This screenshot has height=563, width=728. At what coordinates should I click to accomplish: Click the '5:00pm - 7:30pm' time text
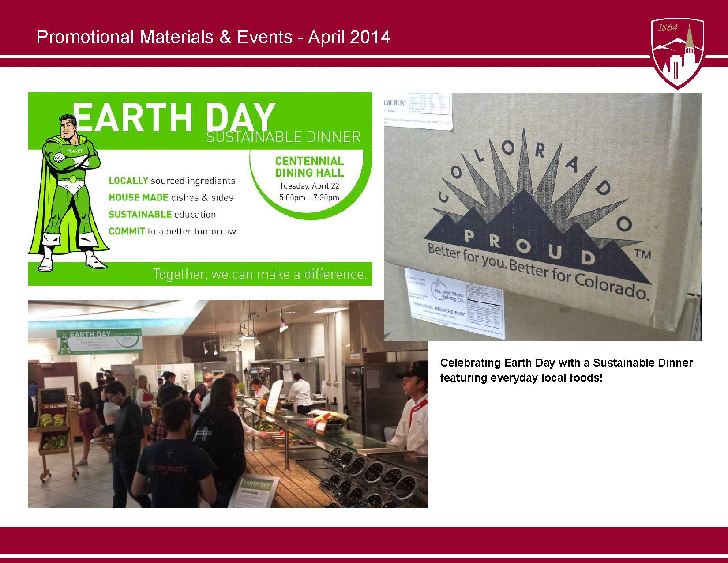[309, 197]
